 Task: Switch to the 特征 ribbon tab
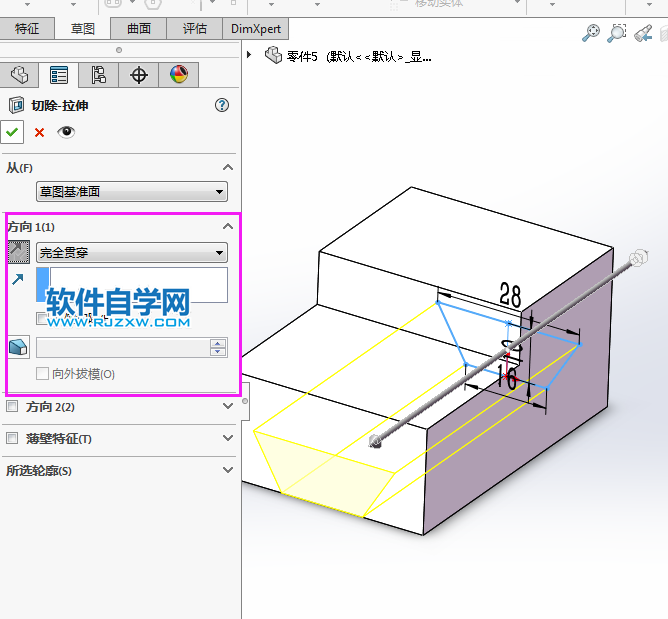(x=27, y=29)
